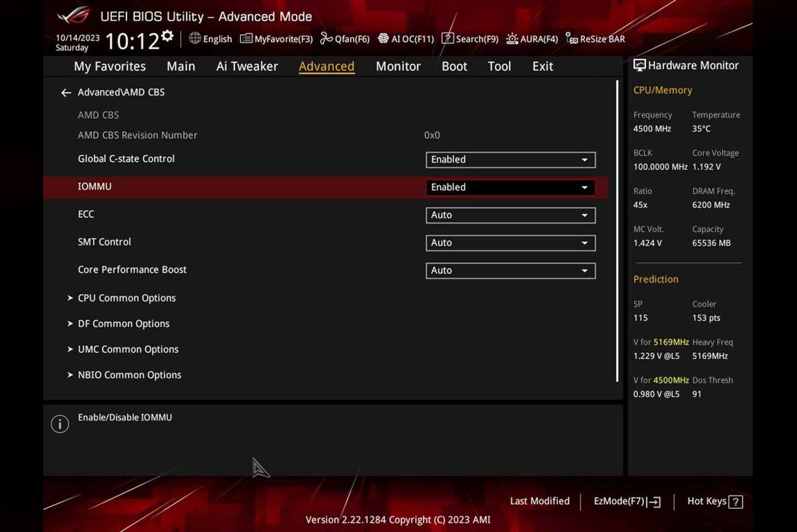Click the 35°C temperature value
The width and height of the screenshot is (797, 532).
coord(701,129)
